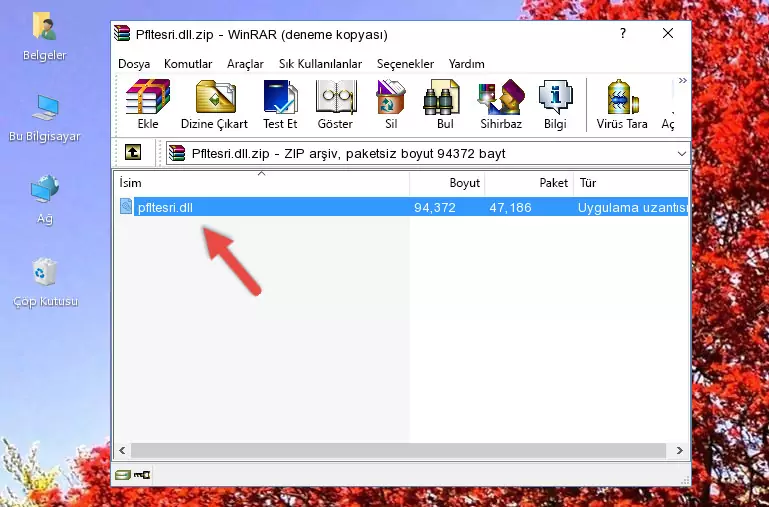
Task: Click the Uygulama uzantısı type cell
Action: coord(633,207)
